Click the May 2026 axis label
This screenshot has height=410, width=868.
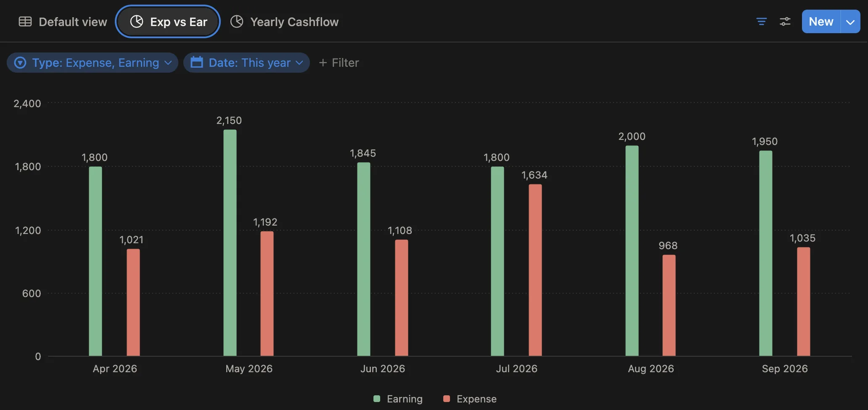click(249, 369)
